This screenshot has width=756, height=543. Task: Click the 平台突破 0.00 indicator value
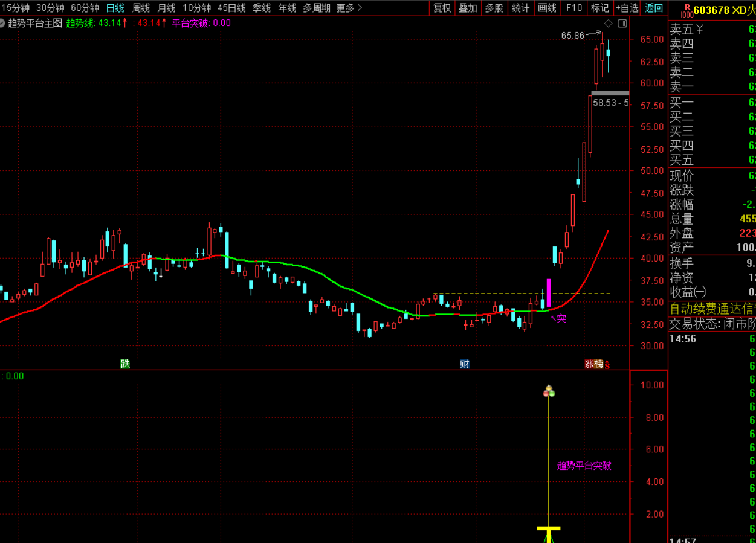201,23
